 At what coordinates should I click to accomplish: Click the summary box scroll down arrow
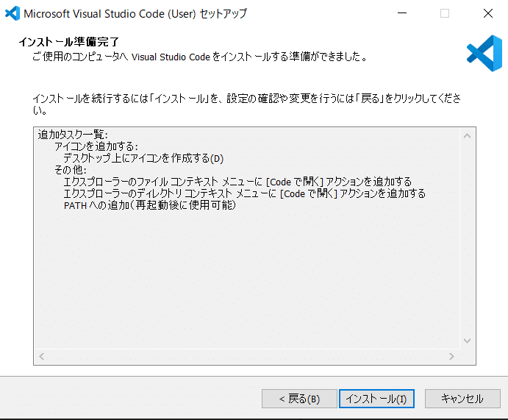(467, 341)
